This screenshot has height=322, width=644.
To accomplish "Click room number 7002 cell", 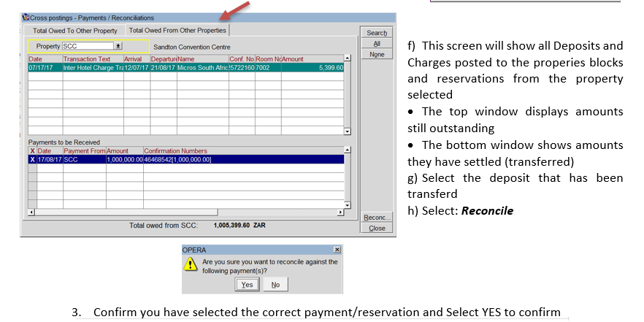I will point(268,68).
